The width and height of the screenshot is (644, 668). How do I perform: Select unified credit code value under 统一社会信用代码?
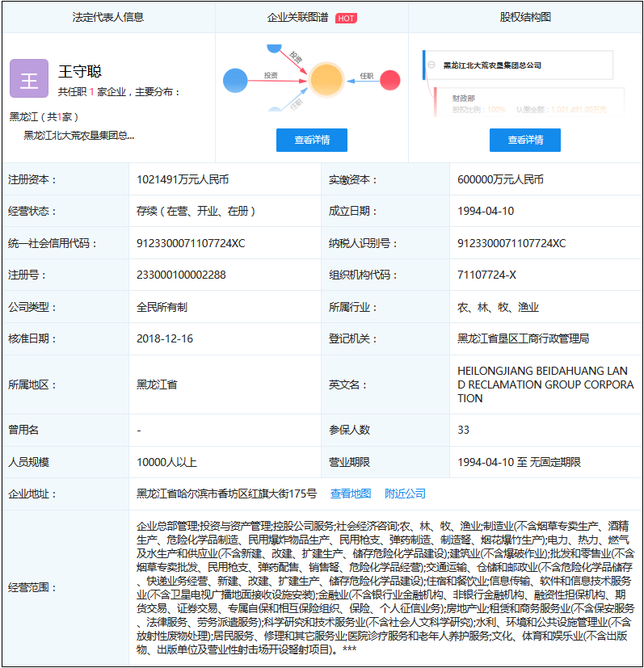(191, 243)
